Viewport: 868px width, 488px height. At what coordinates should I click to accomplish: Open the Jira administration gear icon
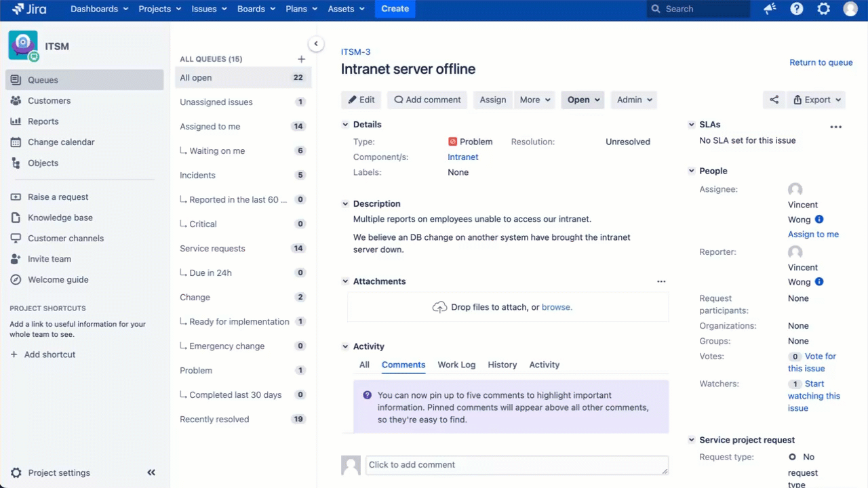coord(823,9)
